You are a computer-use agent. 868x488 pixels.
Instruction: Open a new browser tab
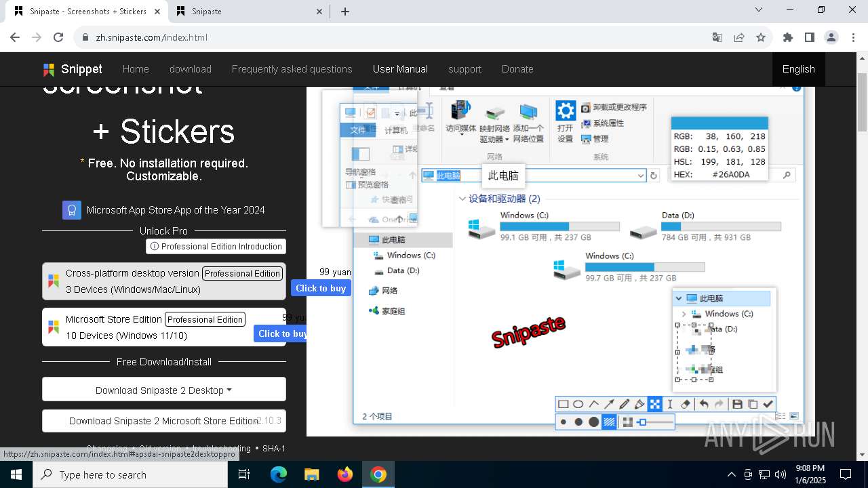click(x=344, y=12)
